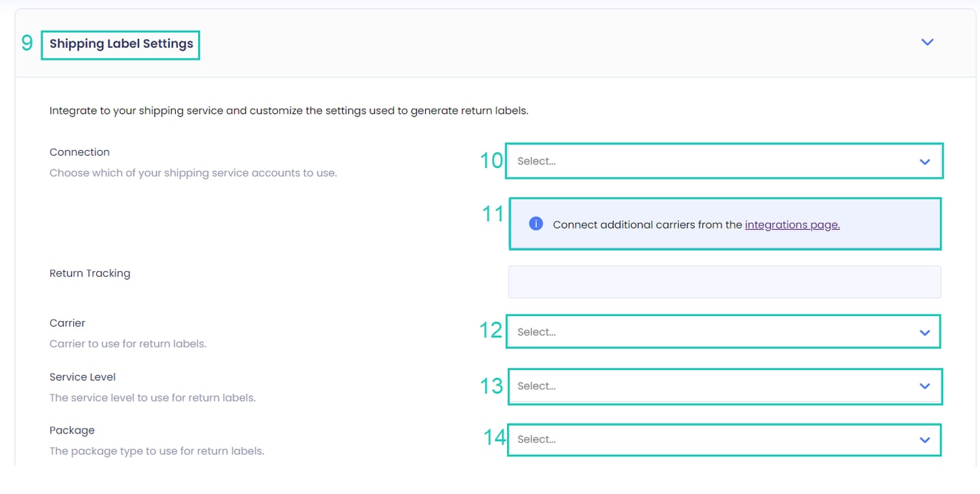Image resolution: width=980 pixels, height=494 pixels.
Task: Open the Service Level select field
Action: (x=712, y=387)
